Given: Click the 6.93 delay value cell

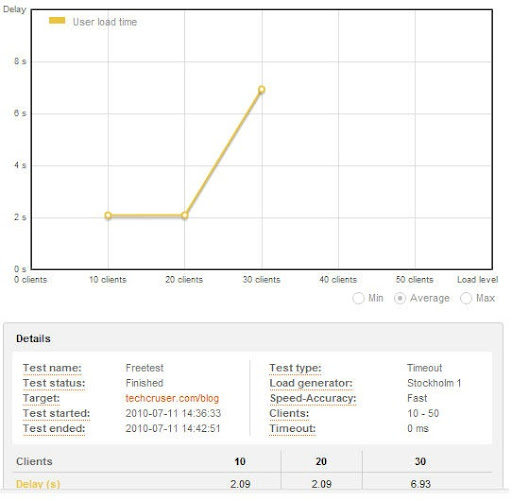Looking at the screenshot, I should point(421,484).
